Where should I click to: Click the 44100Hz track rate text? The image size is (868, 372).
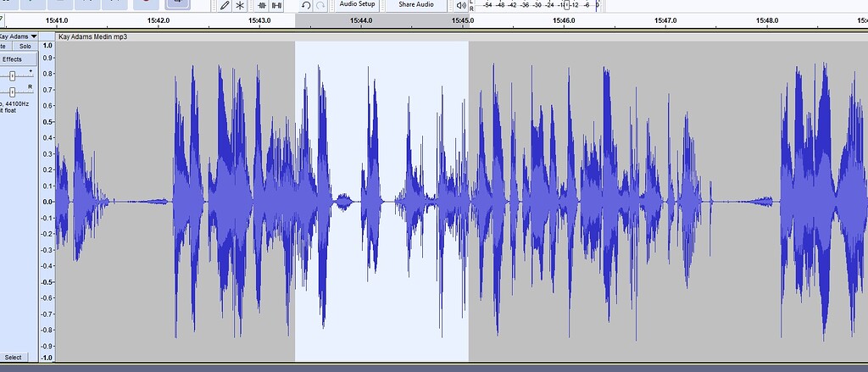click(17, 104)
